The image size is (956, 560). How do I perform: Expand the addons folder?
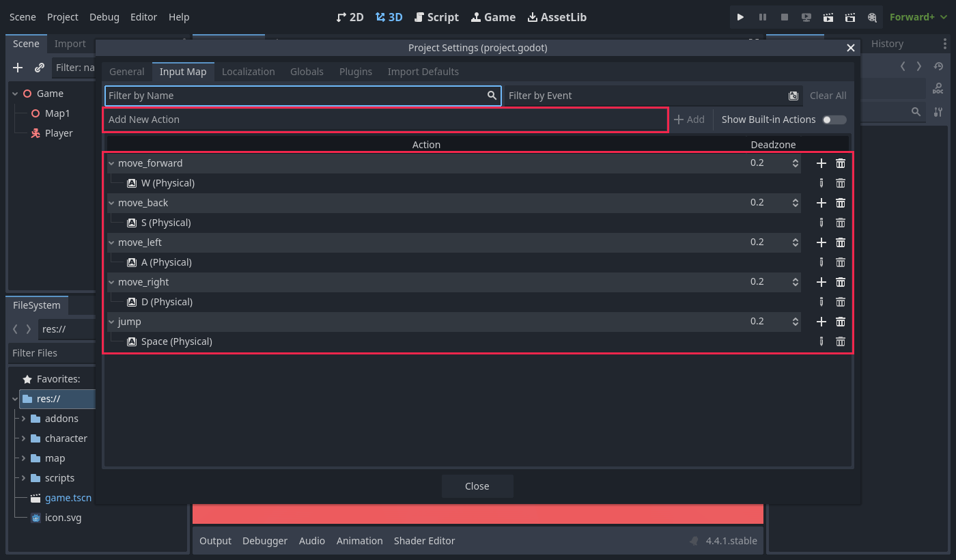pyautogui.click(x=24, y=419)
